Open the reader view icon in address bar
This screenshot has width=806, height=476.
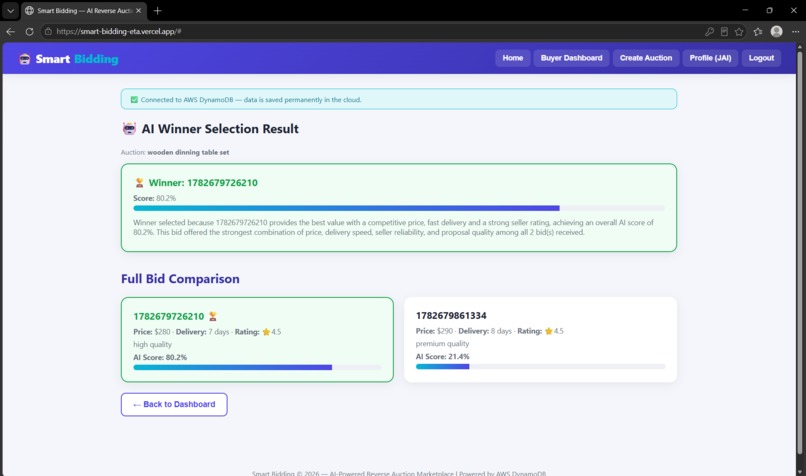click(724, 31)
